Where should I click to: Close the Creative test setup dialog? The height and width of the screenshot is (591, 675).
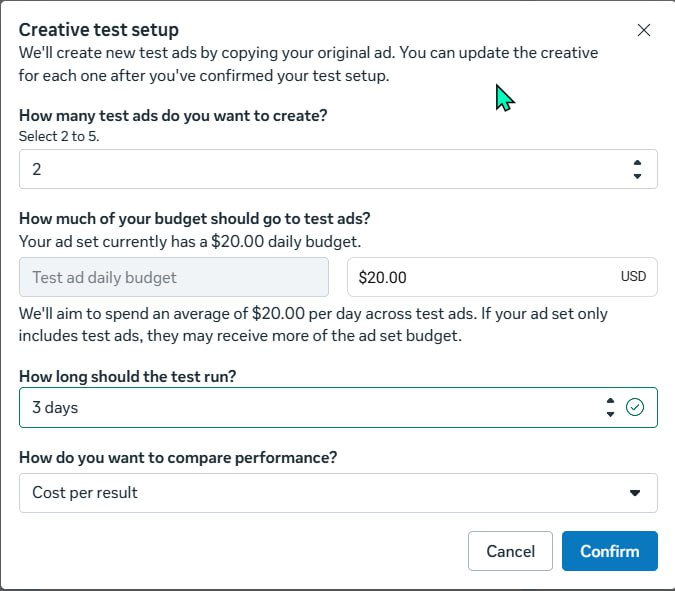pyautogui.click(x=644, y=30)
